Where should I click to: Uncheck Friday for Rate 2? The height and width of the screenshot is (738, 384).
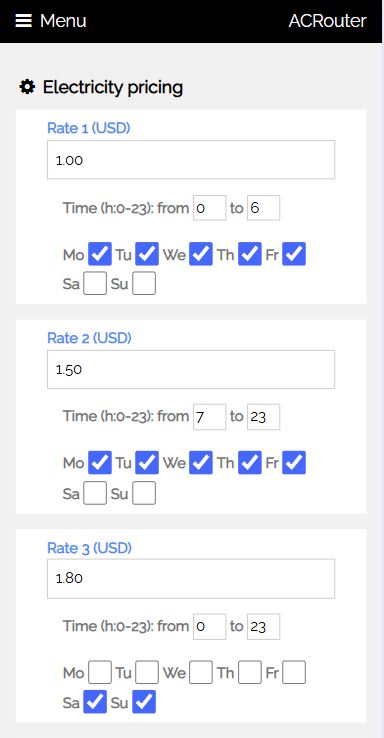coord(294,463)
